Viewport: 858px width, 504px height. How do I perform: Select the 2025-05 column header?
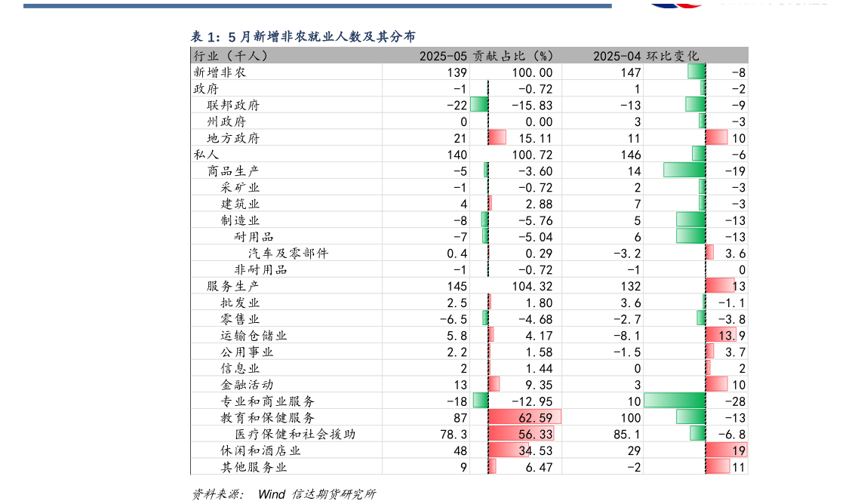[444, 56]
